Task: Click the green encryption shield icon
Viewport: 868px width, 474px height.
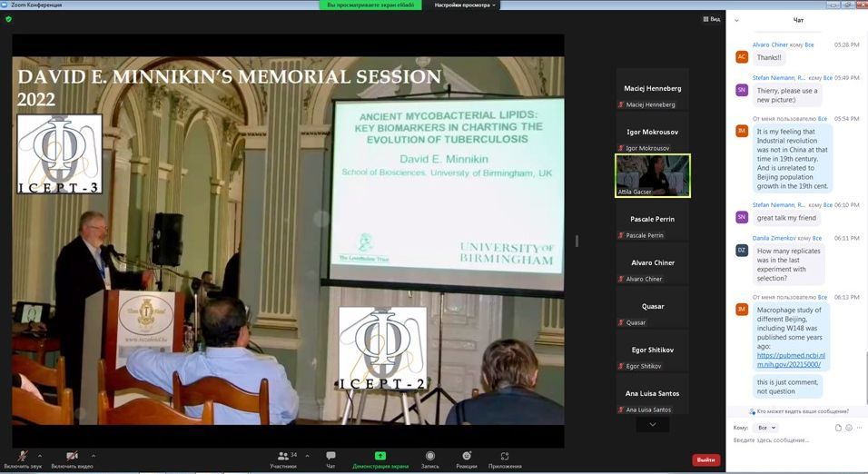Action: click(x=8, y=19)
